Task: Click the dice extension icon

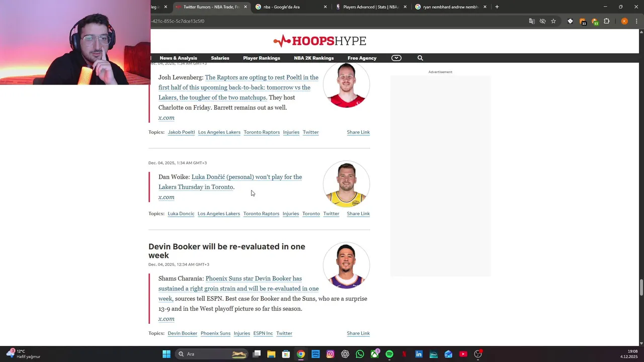Action: point(570,21)
